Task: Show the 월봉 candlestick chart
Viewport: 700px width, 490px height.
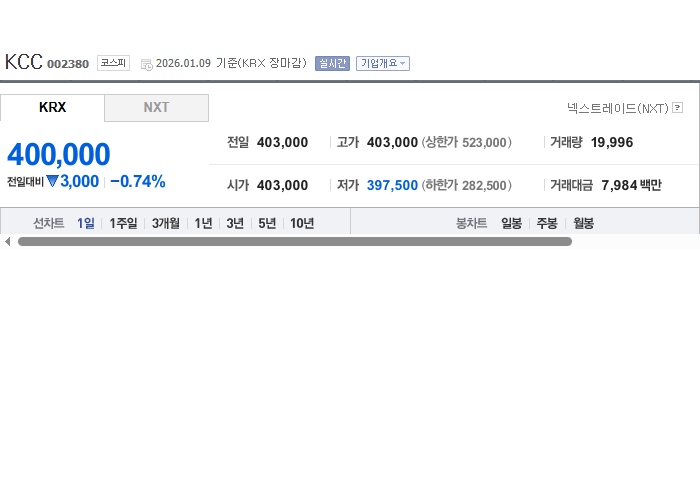Action: [x=583, y=223]
